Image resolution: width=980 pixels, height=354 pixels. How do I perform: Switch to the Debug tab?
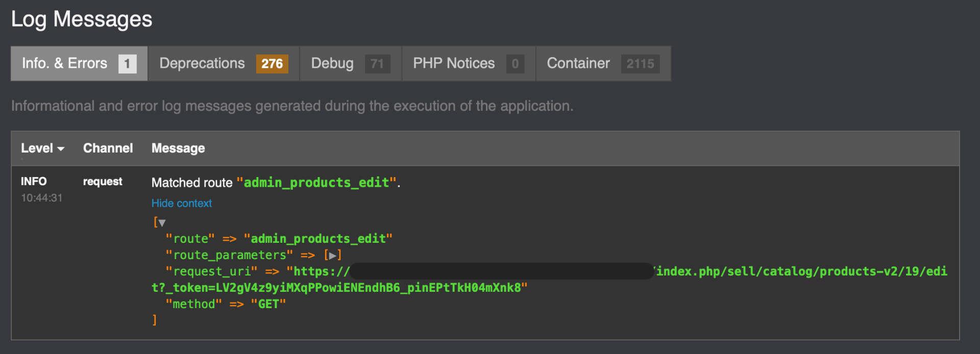click(x=332, y=63)
